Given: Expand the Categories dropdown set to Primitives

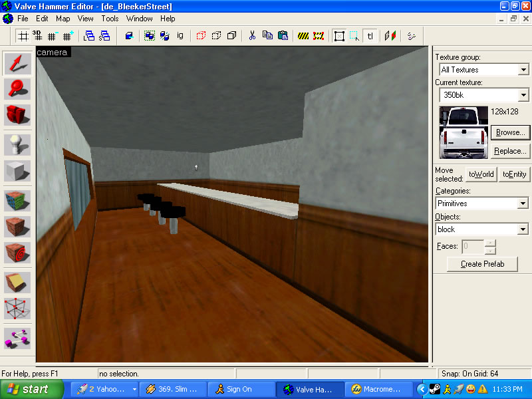Looking at the screenshot, I should point(523,203).
